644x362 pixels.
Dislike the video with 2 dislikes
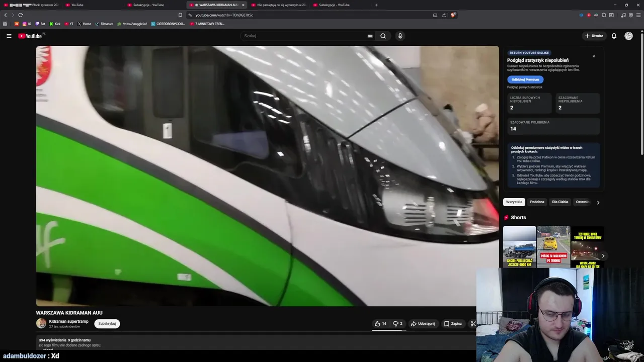coord(397,324)
